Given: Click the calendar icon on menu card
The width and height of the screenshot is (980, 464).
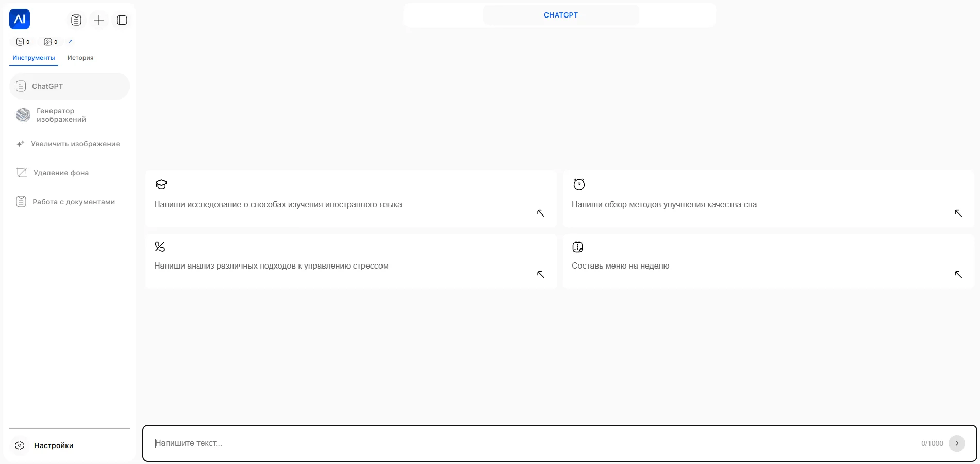Looking at the screenshot, I should (x=578, y=247).
